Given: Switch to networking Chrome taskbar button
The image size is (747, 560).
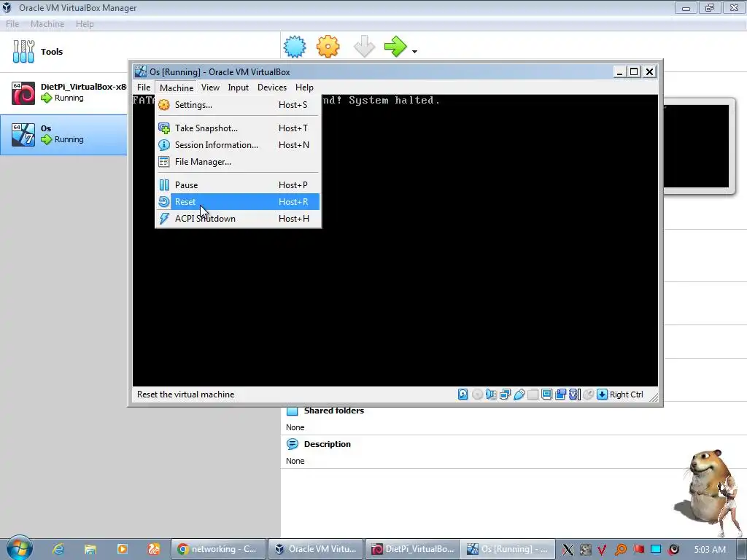Looking at the screenshot, I should [218, 549].
